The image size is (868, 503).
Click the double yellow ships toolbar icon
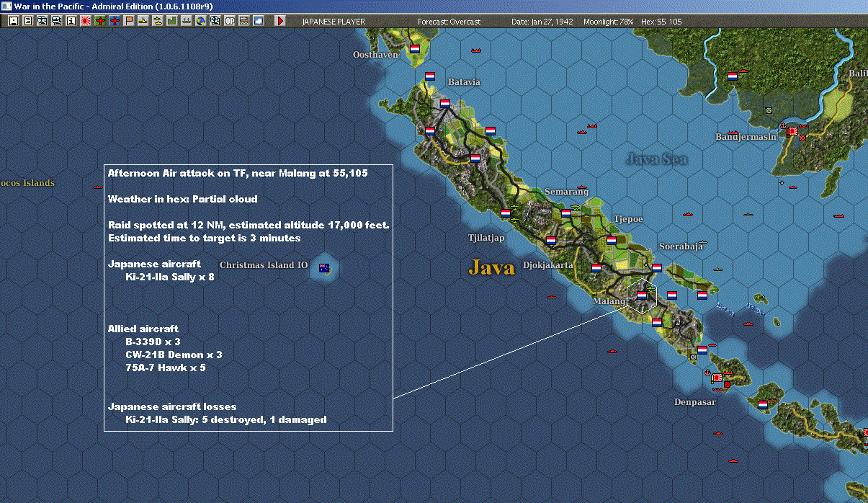click(158, 21)
